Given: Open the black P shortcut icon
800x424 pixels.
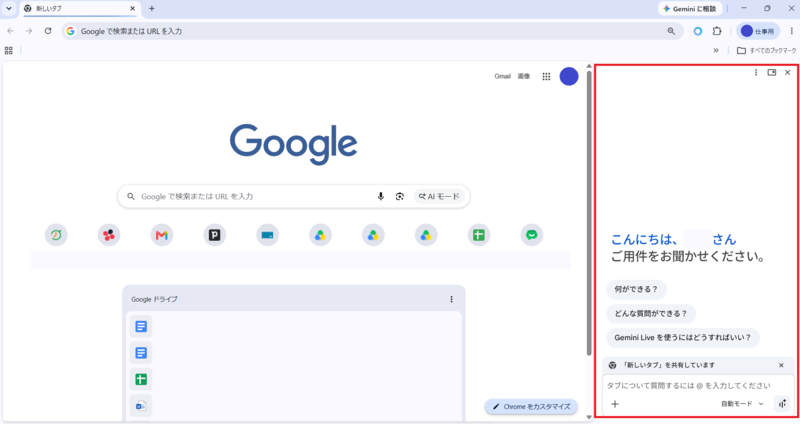Looking at the screenshot, I should click(215, 235).
